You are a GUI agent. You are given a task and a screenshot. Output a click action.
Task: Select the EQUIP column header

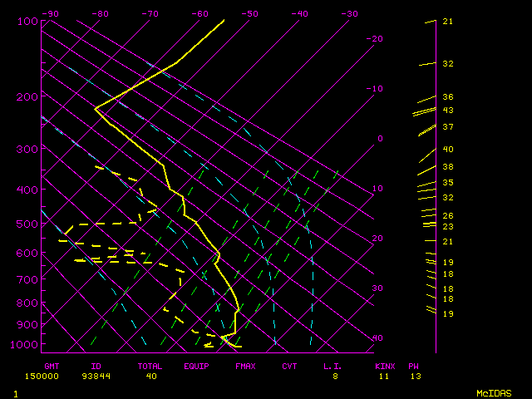point(196,366)
